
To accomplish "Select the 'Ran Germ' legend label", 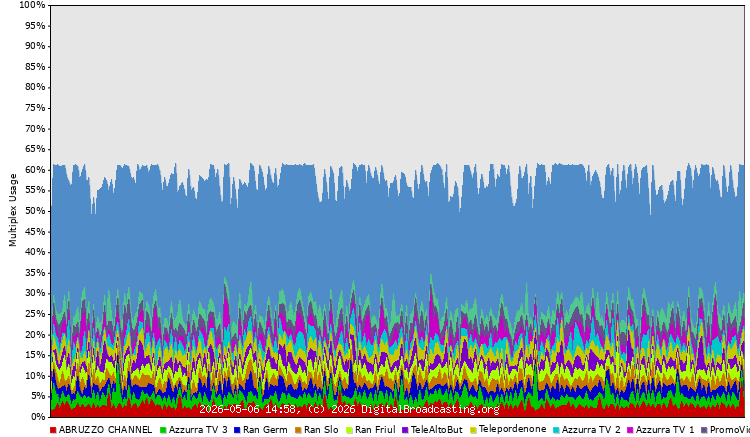I will coord(265,430).
